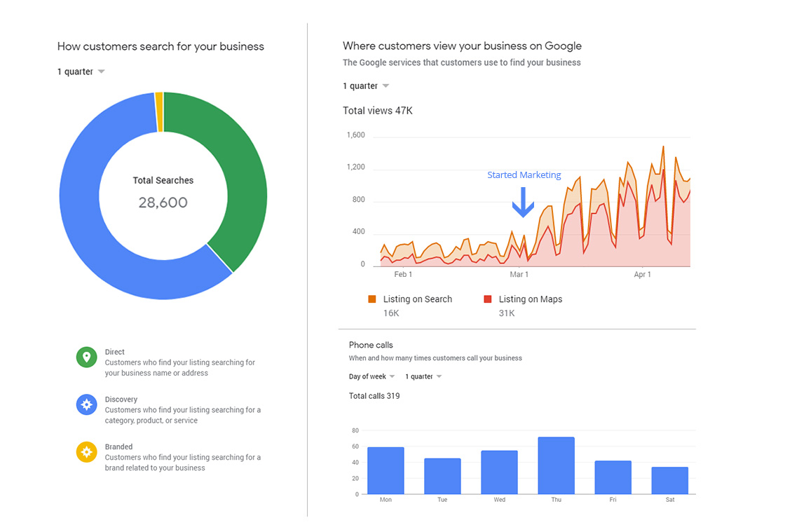Click the yellow Branded star icon
Screen dimensions: 792x532
(86, 452)
